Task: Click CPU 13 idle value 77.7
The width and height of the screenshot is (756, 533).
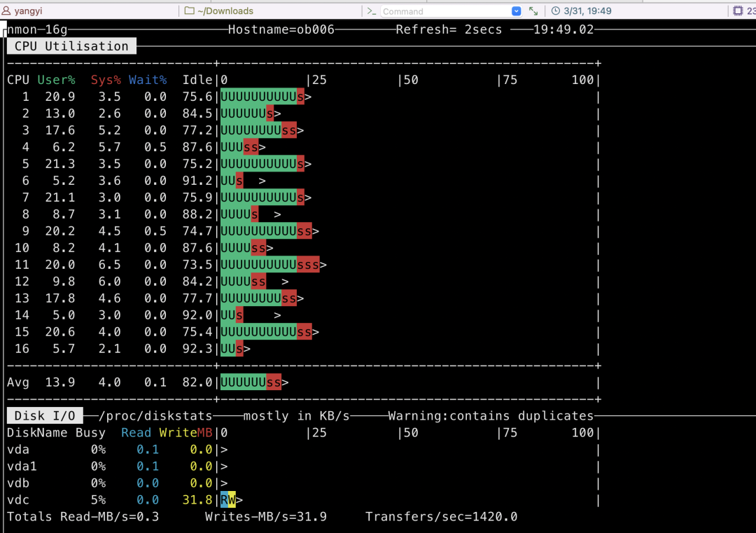Action: click(x=197, y=298)
